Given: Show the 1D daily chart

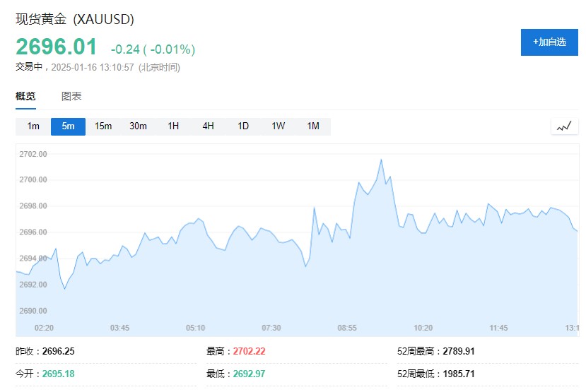Looking at the screenshot, I should [243, 126].
